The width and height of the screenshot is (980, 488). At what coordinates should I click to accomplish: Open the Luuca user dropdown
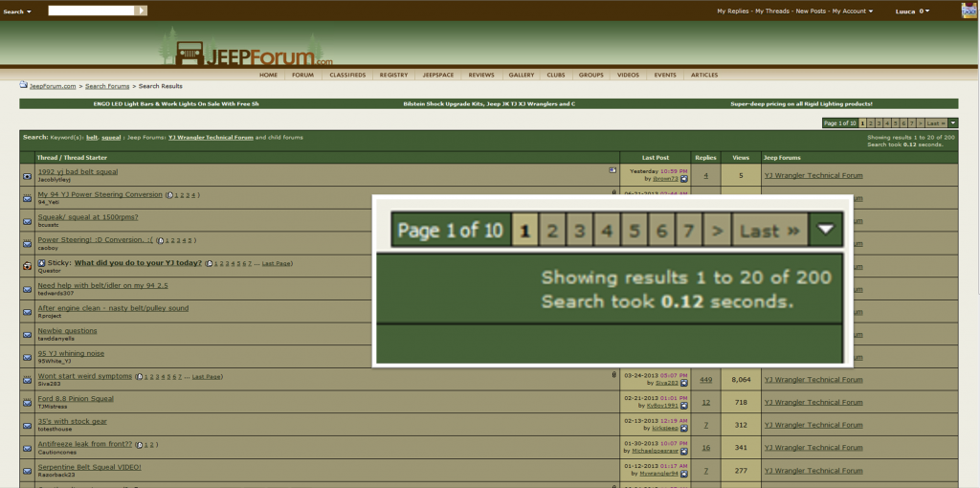pos(912,11)
